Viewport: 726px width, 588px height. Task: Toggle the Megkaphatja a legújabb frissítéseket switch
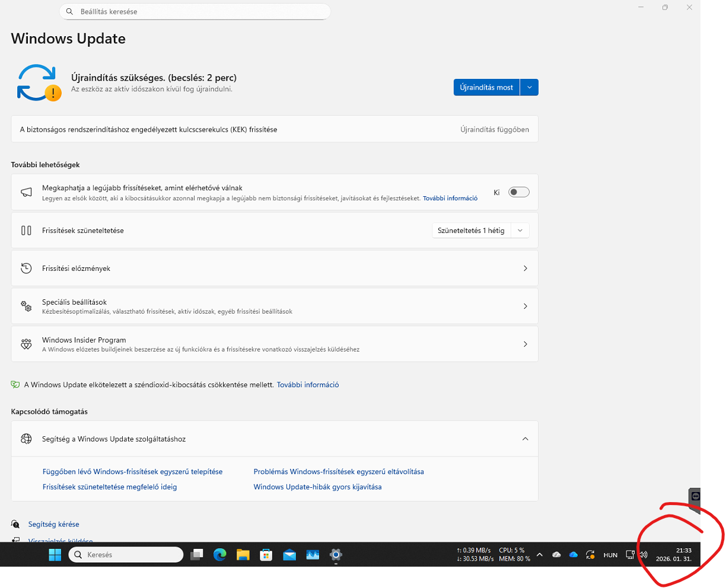coord(518,192)
